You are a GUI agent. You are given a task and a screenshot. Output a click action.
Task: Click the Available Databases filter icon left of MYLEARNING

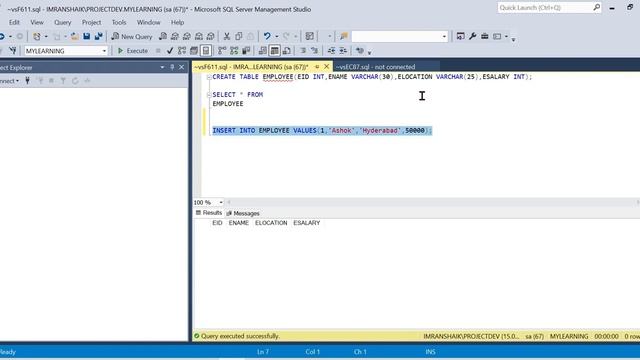[13, 51]
